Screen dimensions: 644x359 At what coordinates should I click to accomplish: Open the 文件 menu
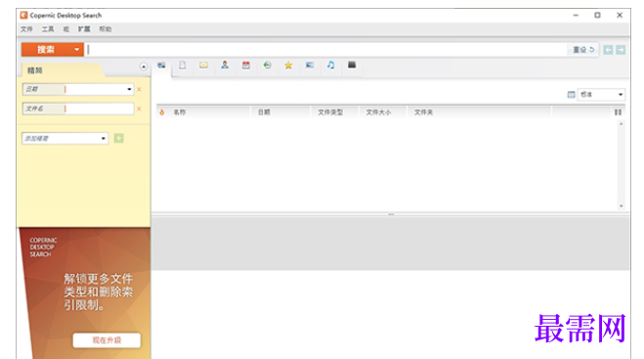click(26, 29)
